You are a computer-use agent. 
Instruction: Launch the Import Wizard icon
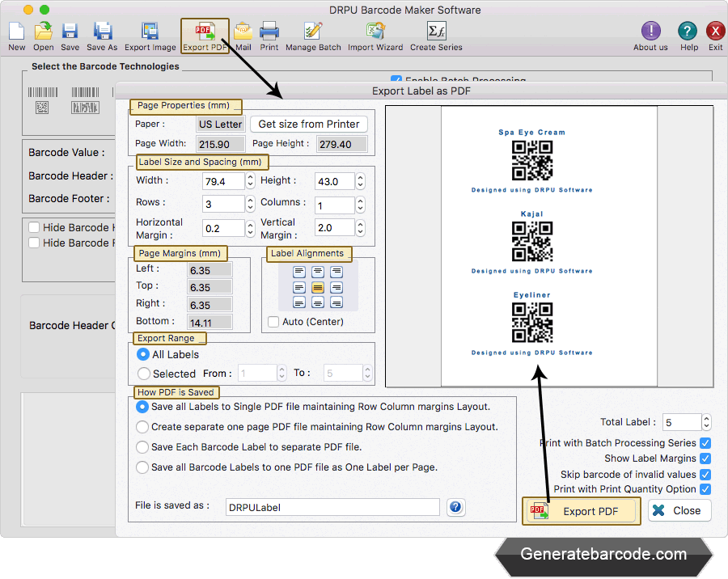coord(375,32)
